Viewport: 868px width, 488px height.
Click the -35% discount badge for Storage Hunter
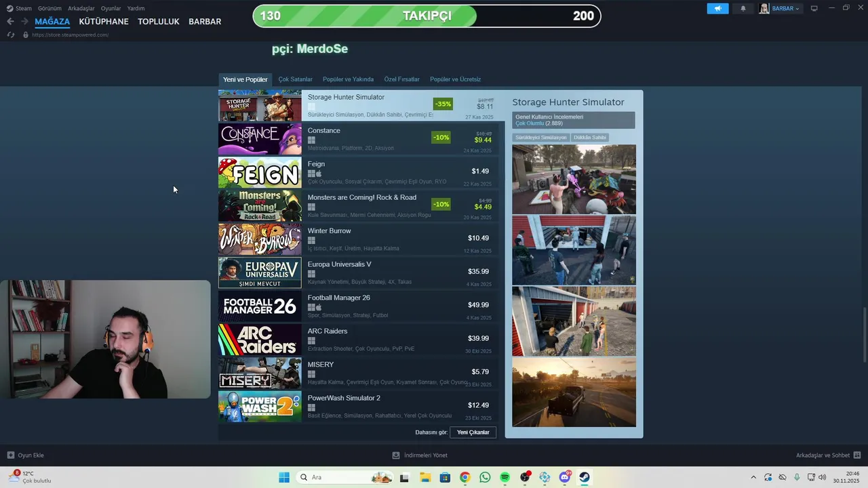443,104
